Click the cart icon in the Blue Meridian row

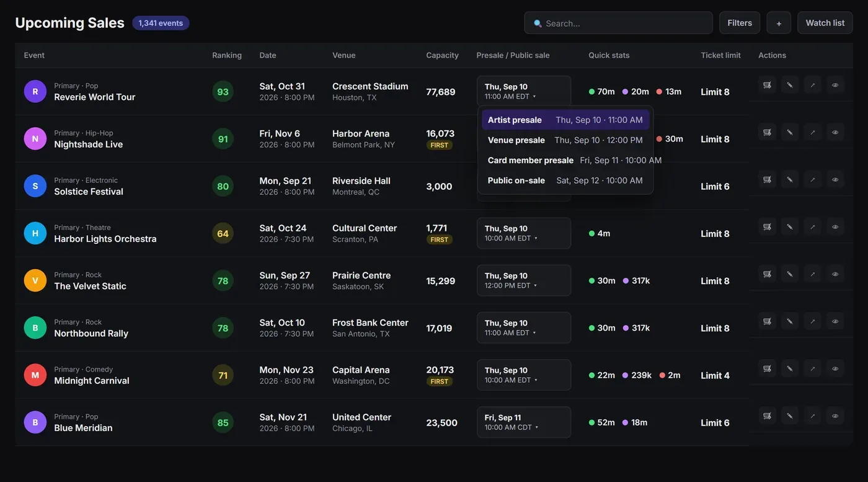(767, 416)
